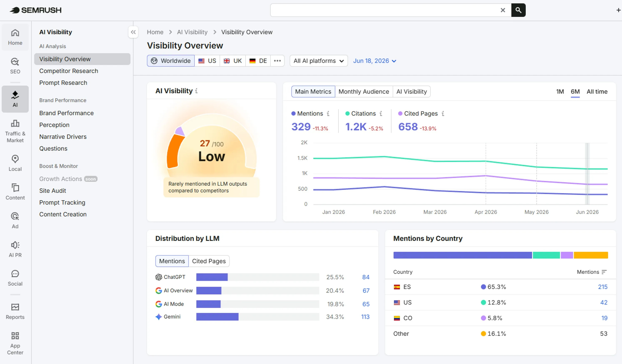The height and width of the screenshot is (364, 622).
Task: Click the AI Overview Google icon
Action: pyautogui.click(x=159, y=291)
